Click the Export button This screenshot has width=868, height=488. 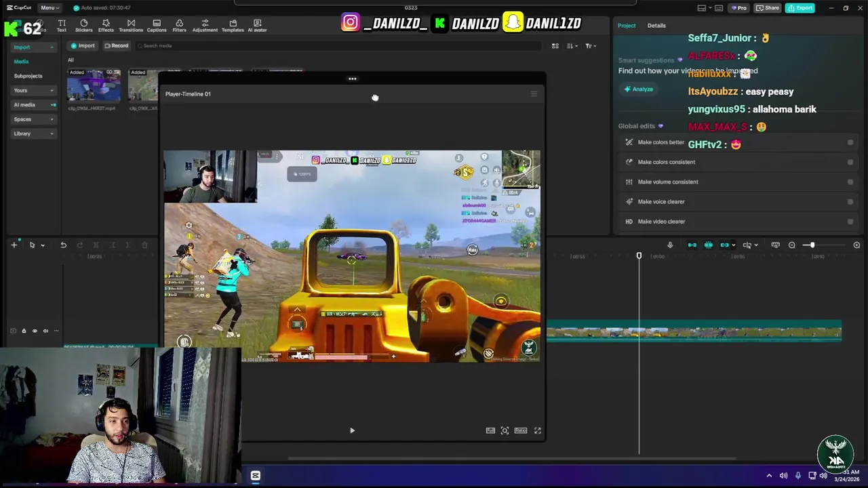(x=800, y=8)
